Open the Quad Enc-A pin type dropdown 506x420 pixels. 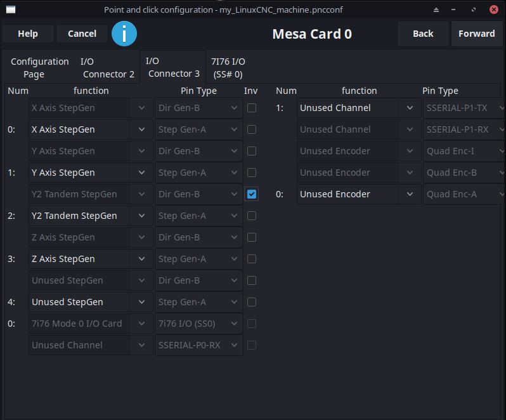point(464,194)
